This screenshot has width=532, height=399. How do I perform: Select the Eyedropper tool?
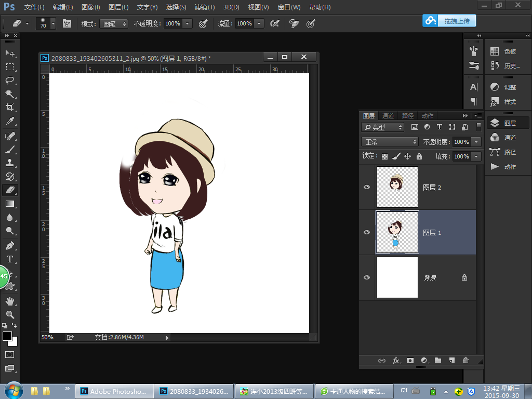(10, 121)
